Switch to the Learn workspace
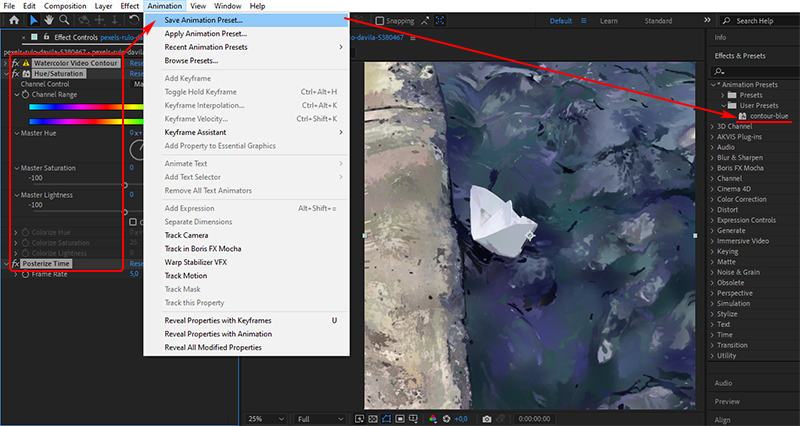The image size is (800, 426). coord(609,21)
